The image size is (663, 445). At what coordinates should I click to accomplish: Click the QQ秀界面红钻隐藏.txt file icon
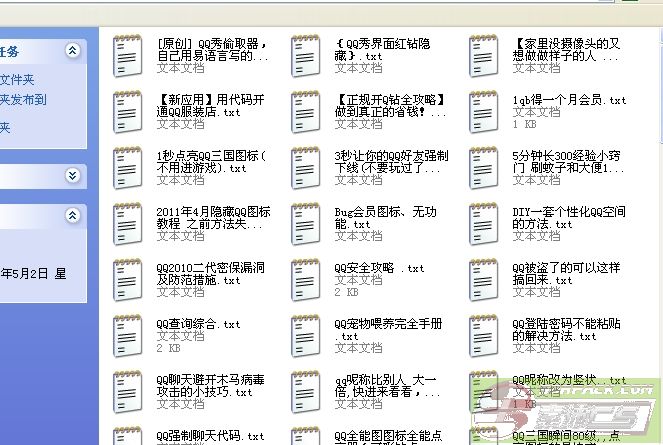point(306,54)
